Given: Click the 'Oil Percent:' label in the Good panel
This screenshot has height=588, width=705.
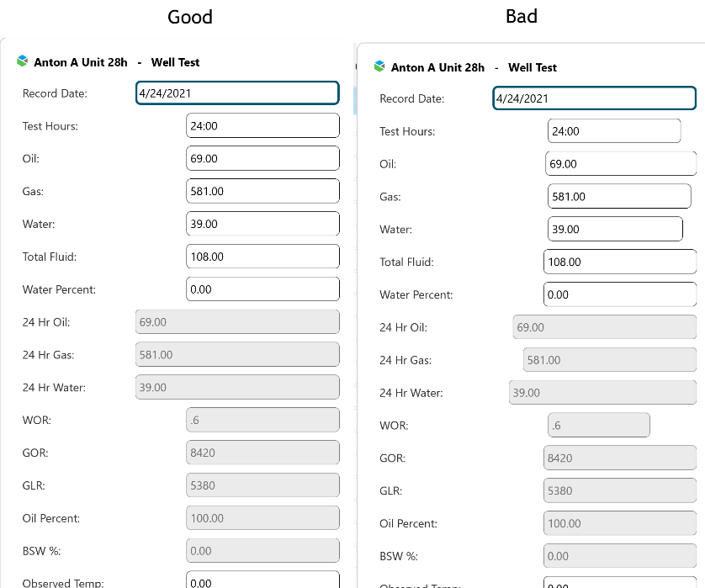Looking at the screenshot, I should [51, 518].
